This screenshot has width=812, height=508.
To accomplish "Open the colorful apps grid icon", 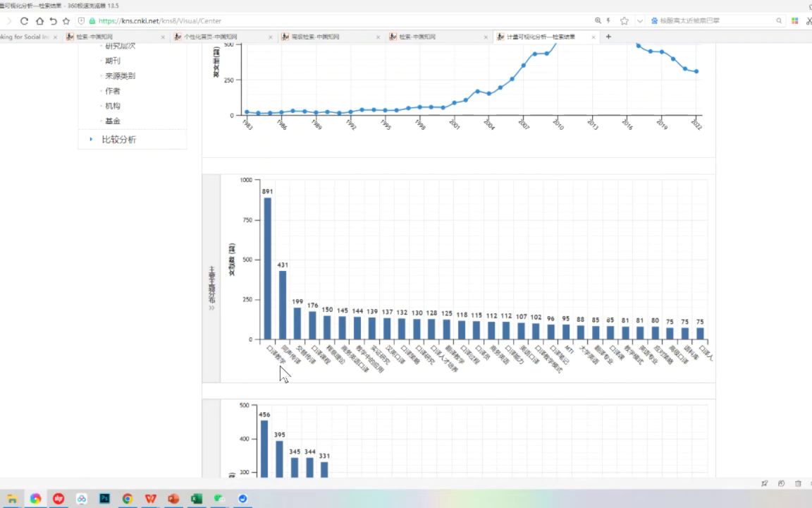I will click(794, 20).
